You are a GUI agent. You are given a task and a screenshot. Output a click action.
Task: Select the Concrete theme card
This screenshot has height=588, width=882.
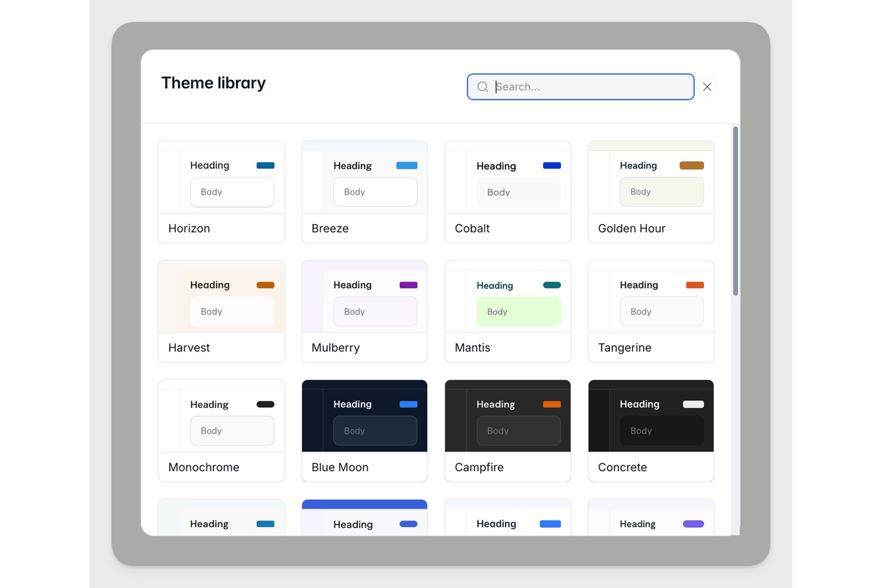pyautogui.click(x=651, y=431)
